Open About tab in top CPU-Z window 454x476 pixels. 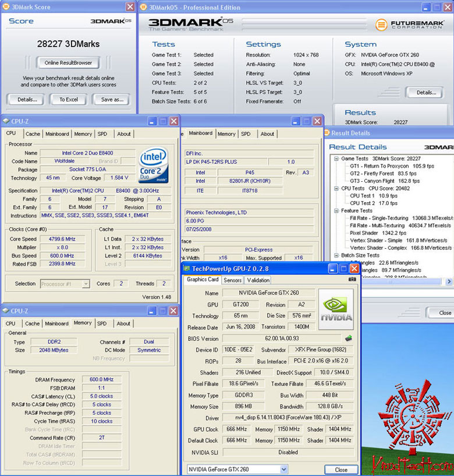pos(124,134)
